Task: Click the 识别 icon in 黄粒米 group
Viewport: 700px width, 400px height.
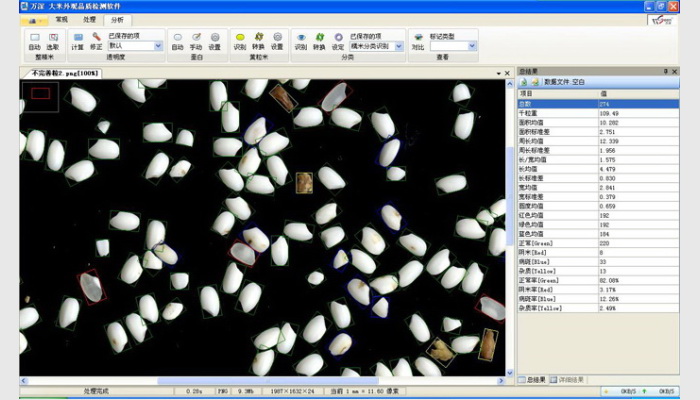Action: pyautogui.click(x=240, y=39)
